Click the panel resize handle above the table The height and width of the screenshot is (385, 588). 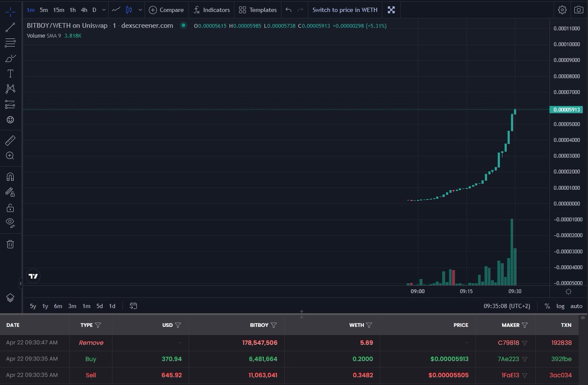[x=301, y=314]
